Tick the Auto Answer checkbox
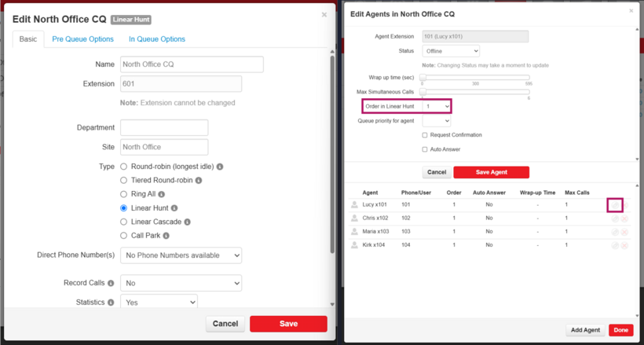 tap(425, 149)
